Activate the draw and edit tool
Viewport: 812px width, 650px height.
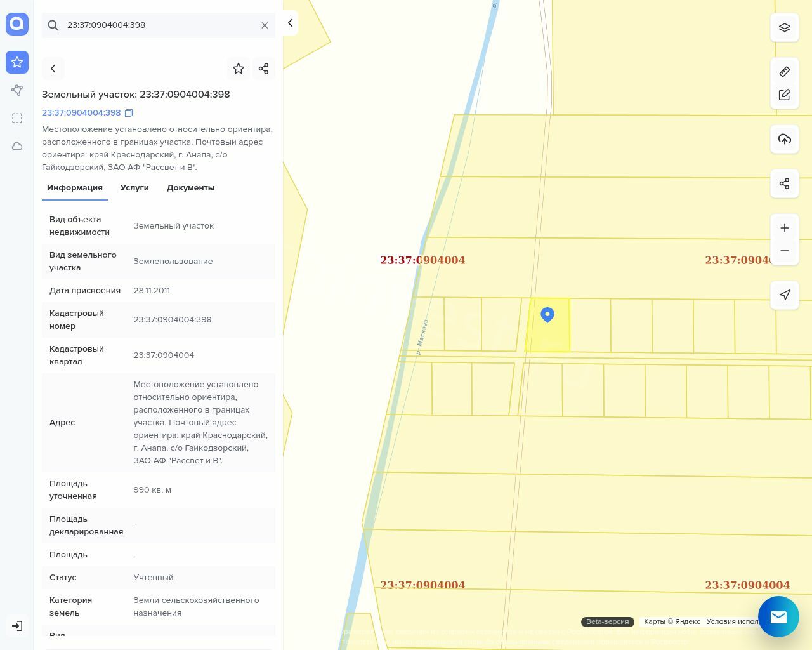(785, 95)
